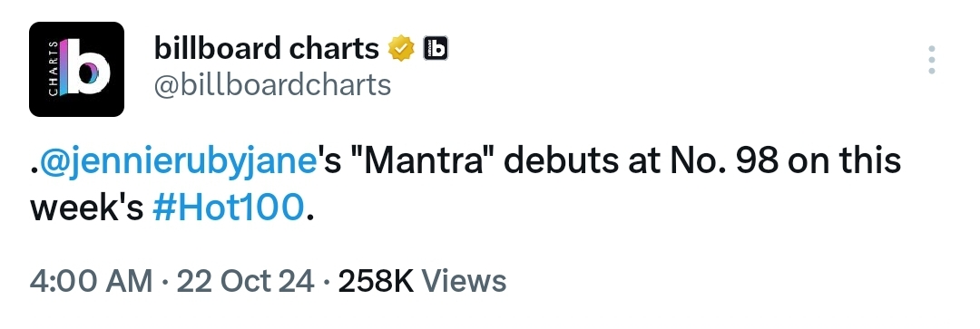Open the @jennierubyjane mention
This screenshot has height=329, width=980.
click(179, 161)
